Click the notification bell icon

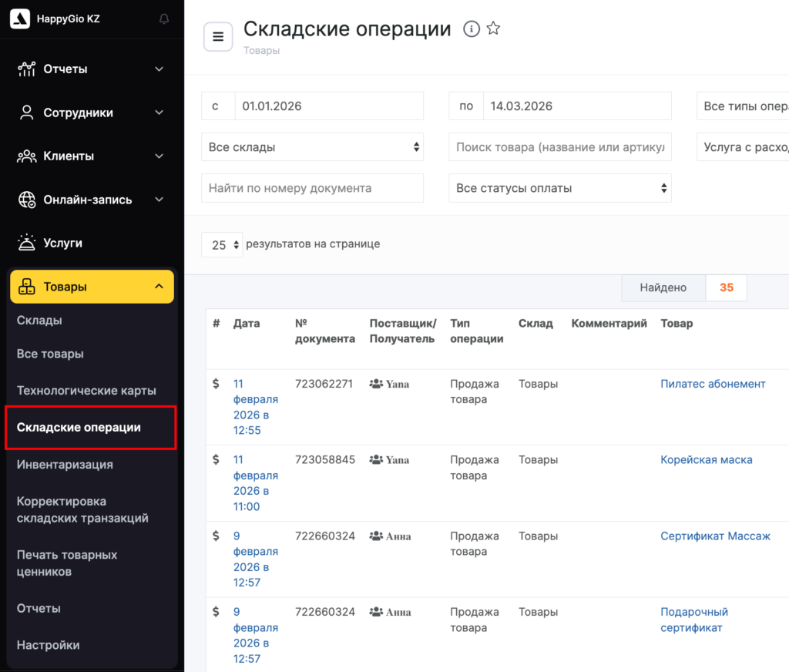click(x=164, y=19)
